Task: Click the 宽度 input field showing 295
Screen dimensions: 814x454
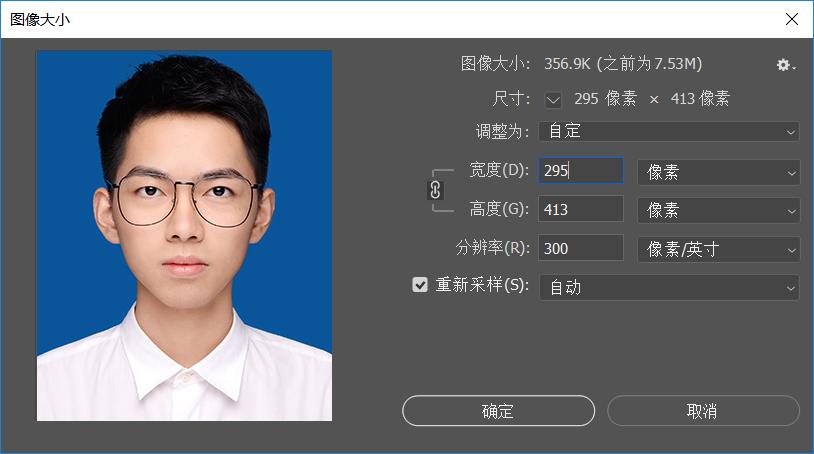Action: tap(580, 171)
